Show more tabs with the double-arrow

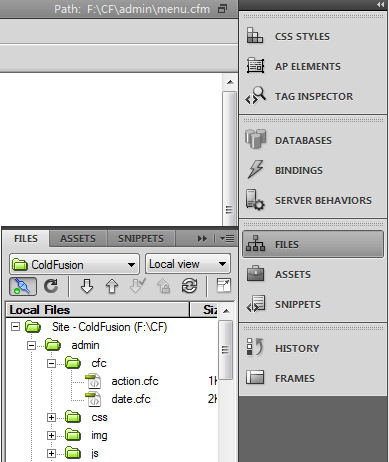pos(202,239)
